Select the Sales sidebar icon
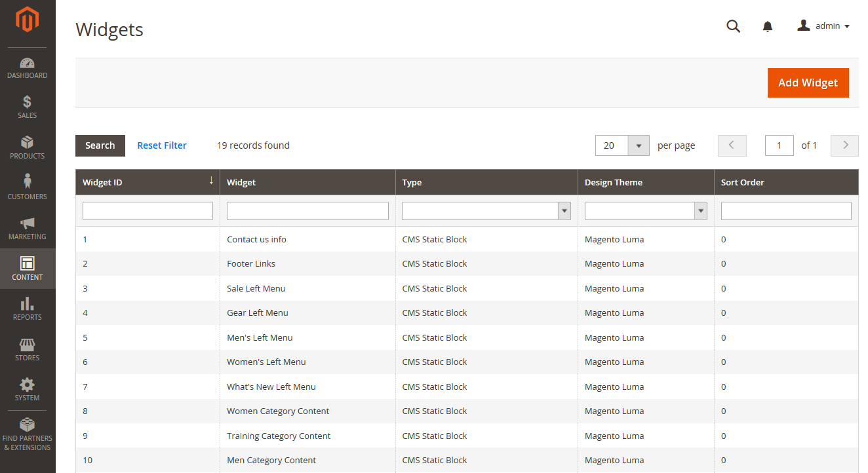This screenshot has height=473, width=868. [27, 107]
